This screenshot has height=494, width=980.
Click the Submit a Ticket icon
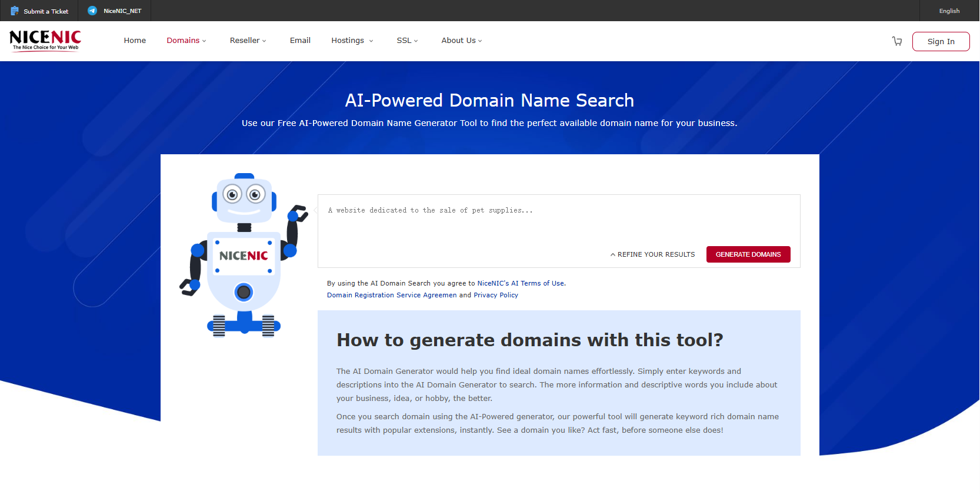15,11
